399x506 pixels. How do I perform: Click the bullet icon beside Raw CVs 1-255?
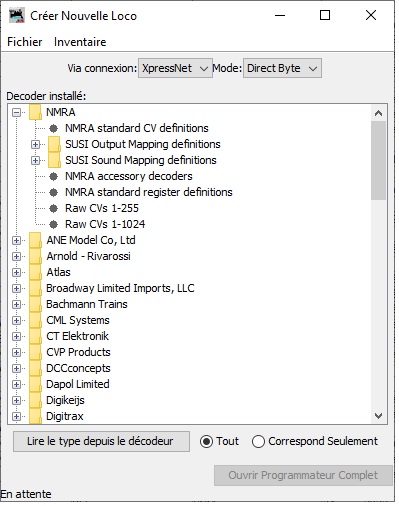coord(53,208)
